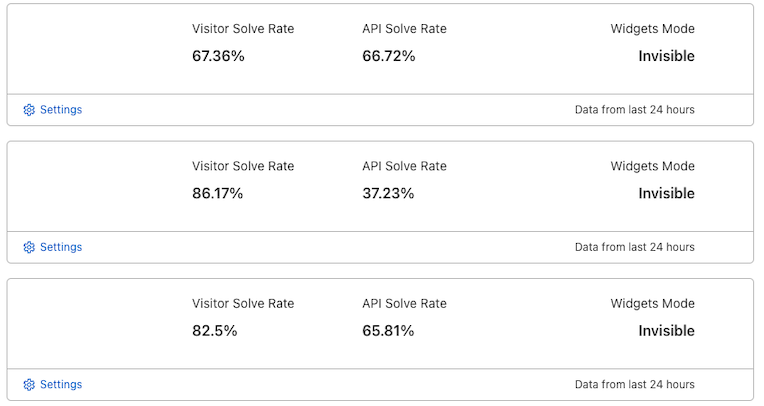The height and width of the screenshot is (406, 764).
Task: Click Invisible widget mode in the 37.23% API card
Action: pos(666,193)
